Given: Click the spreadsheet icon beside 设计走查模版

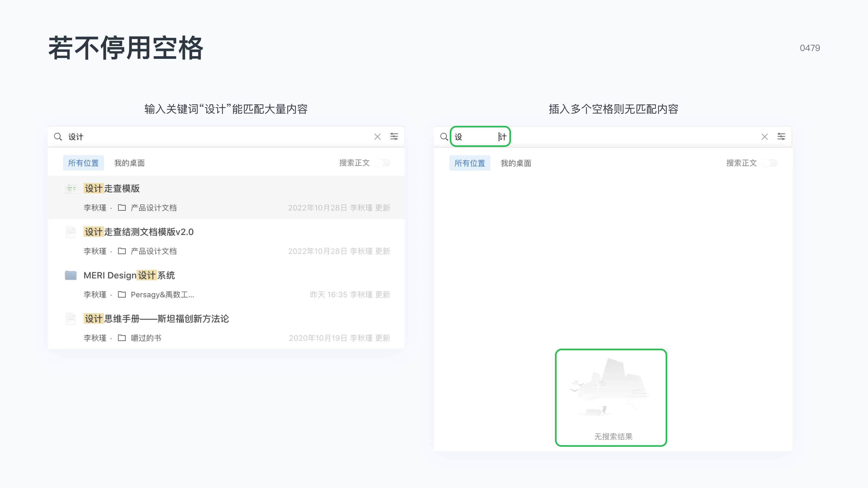Looking at the screenshot, I should coord(71,188).
